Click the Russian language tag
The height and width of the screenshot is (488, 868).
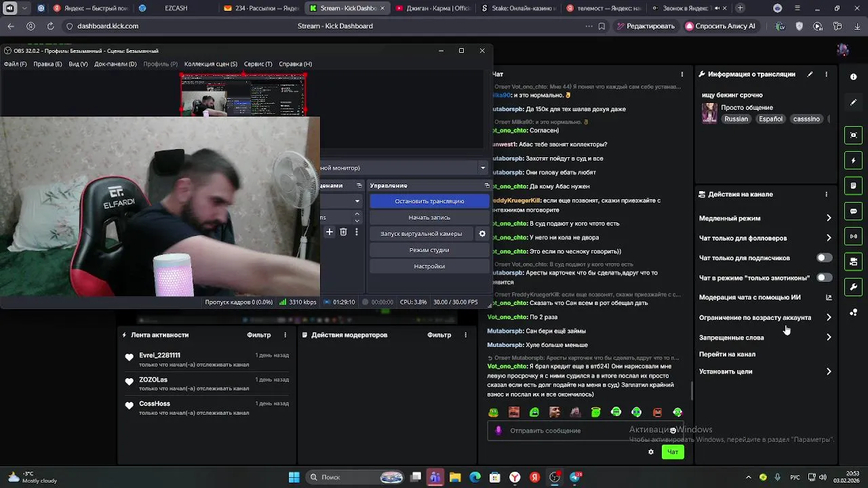click(736, 119)
